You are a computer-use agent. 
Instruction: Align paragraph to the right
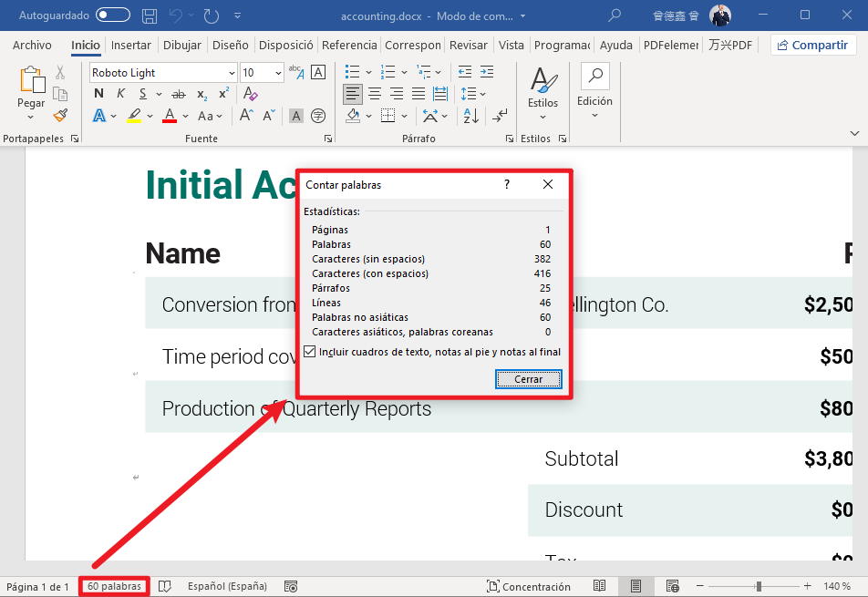pos(397,94)
